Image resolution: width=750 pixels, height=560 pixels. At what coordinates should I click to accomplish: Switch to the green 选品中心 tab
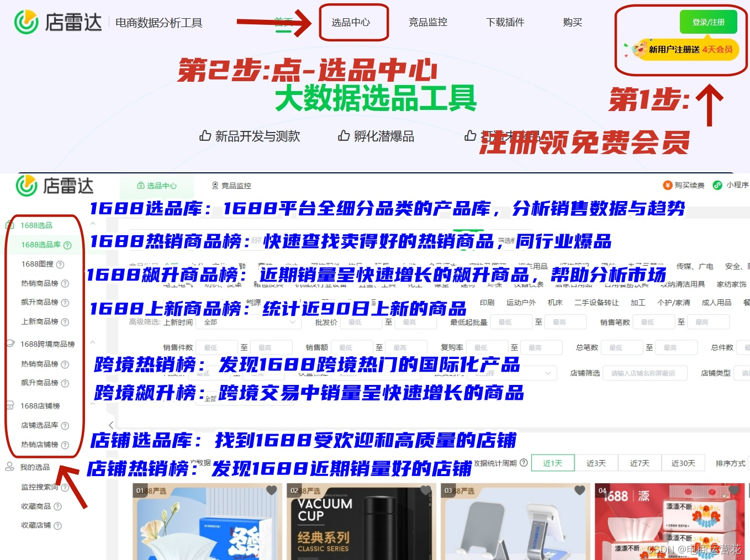[157, 186]
